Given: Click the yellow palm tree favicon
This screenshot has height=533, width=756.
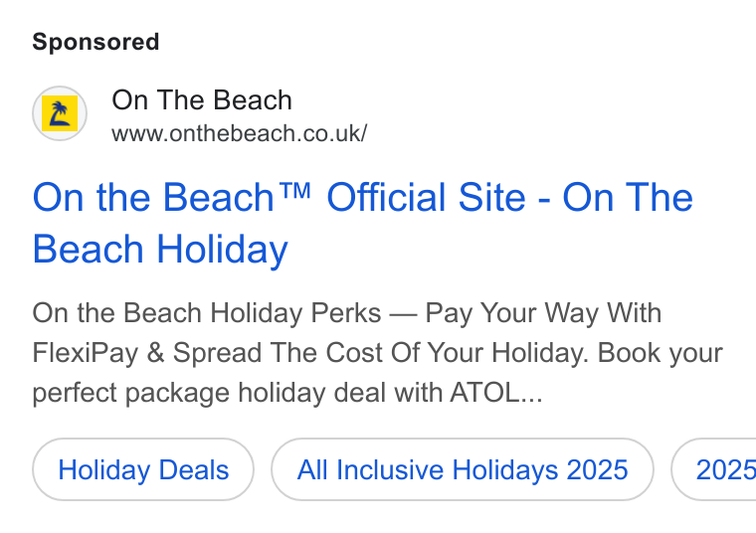Looking at the screenshot, I should 60,113.
